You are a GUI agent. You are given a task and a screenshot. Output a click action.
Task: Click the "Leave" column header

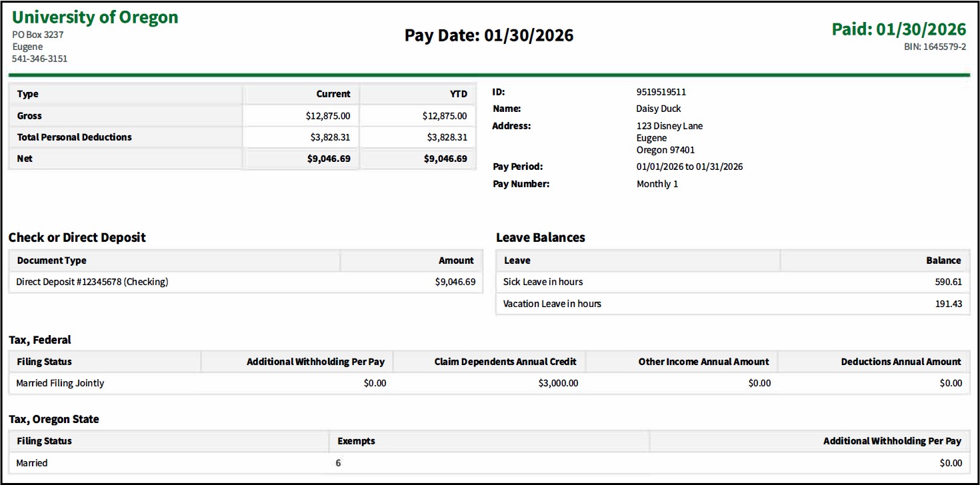point(517,260)
